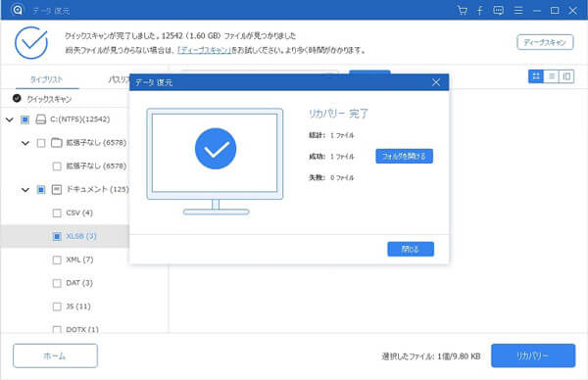Screen dimensions: 588x380
Task: Click the app logo in title bar
Action: pos(17,10)
